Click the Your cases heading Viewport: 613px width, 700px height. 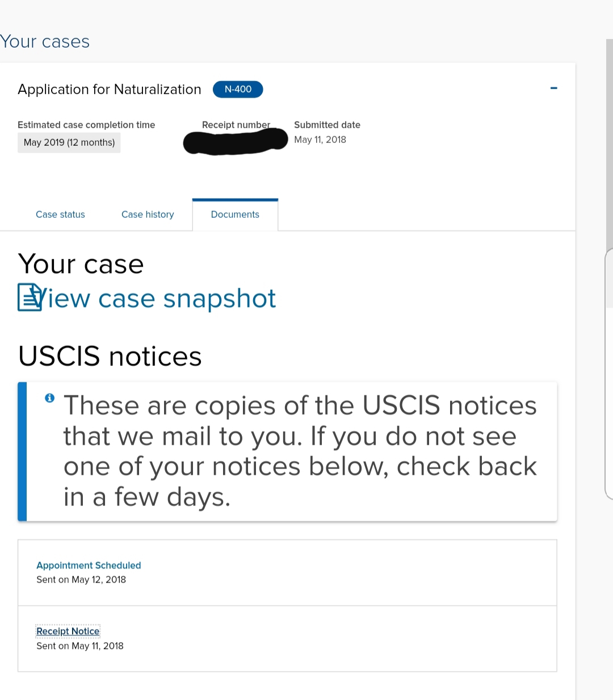coord(45,41)
